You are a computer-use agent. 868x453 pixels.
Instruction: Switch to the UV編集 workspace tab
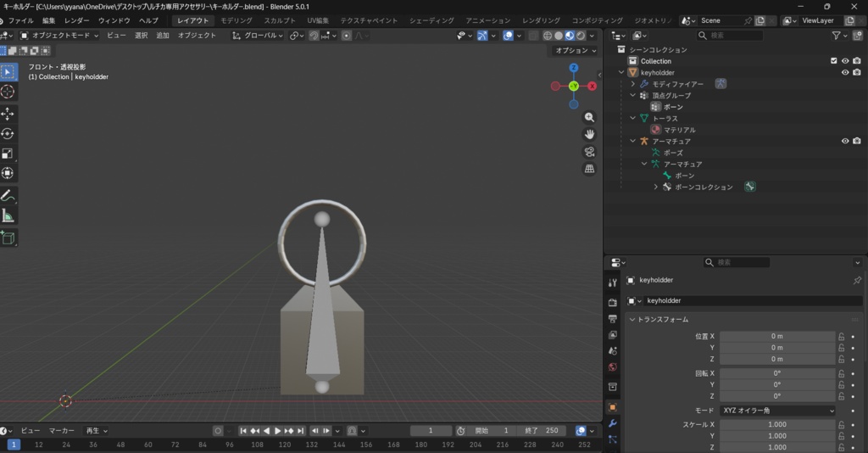tap(318, 20)
